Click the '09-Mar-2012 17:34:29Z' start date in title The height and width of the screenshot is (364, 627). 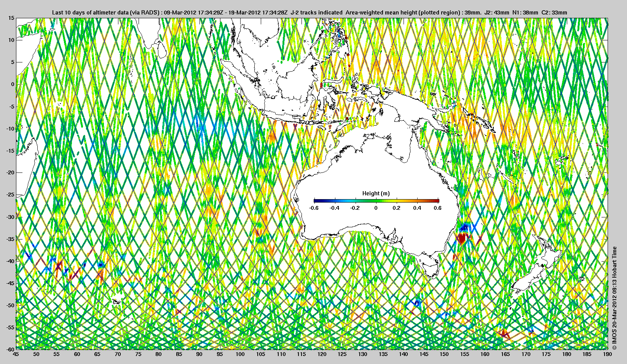point(193,13)
